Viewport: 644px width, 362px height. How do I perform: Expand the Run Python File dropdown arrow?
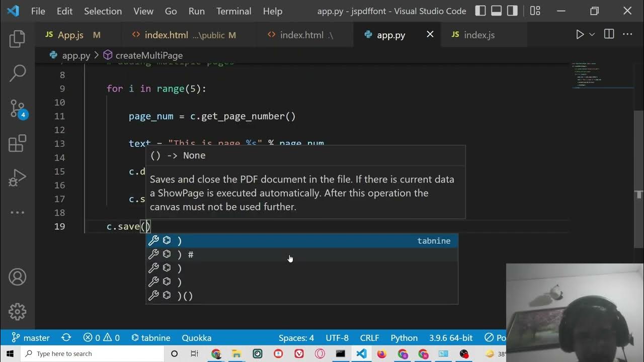pos(592,34)
